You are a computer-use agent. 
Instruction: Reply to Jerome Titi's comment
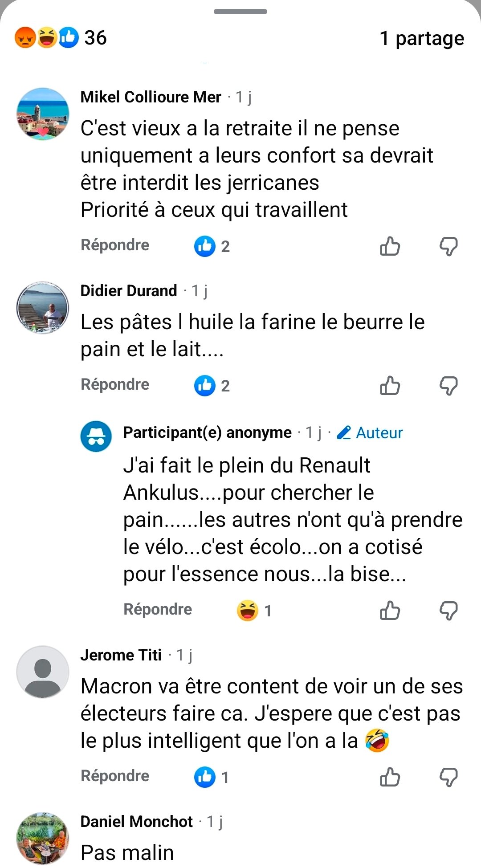pyautogui.click(x=115, y=776)
